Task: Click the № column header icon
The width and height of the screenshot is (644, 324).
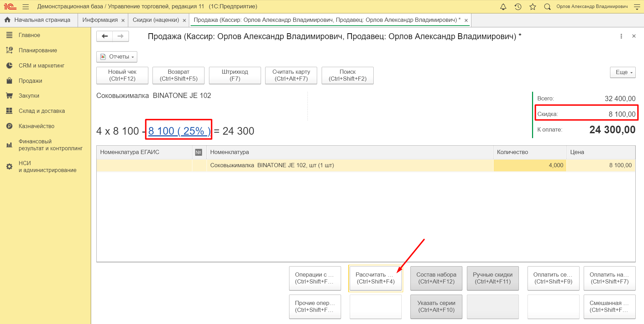Action: click(x=199, y=152)
